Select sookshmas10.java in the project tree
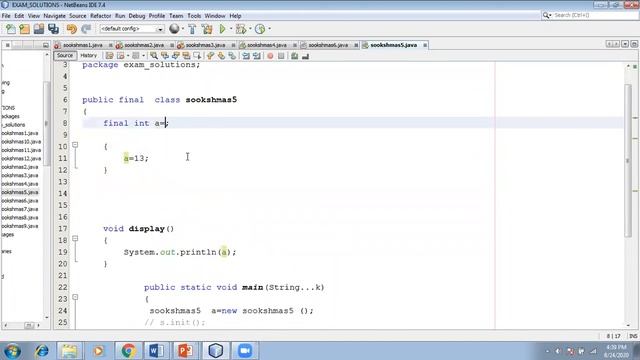The image size is (640, 360). click(x=21, y=142)
